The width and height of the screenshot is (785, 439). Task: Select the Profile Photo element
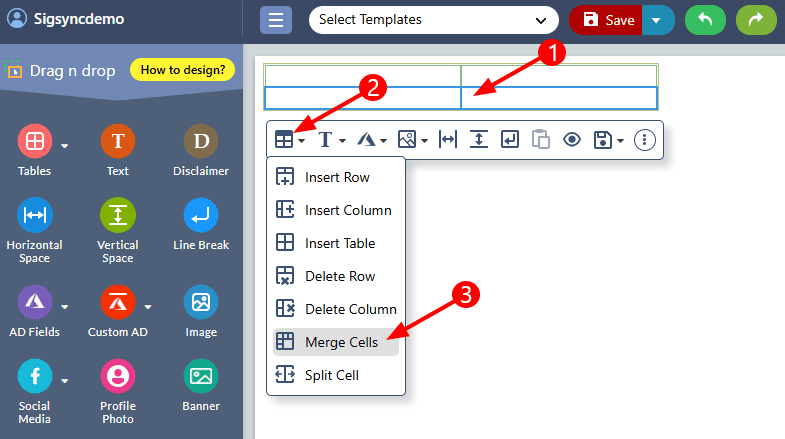[x=118, y=377]
